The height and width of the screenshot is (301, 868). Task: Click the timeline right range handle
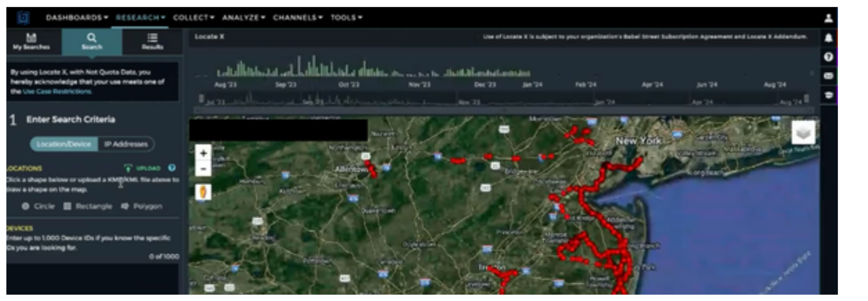(806, 99)
